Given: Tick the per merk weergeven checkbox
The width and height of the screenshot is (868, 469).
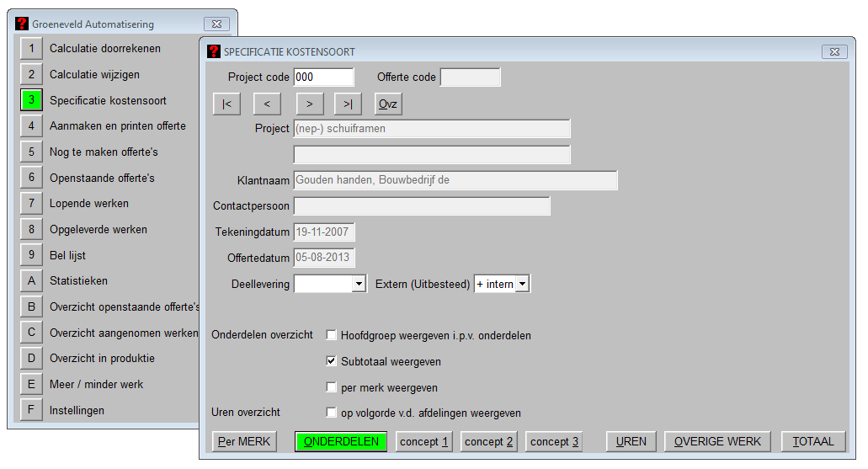Looking at the screenshot, I should click(332, 387).
